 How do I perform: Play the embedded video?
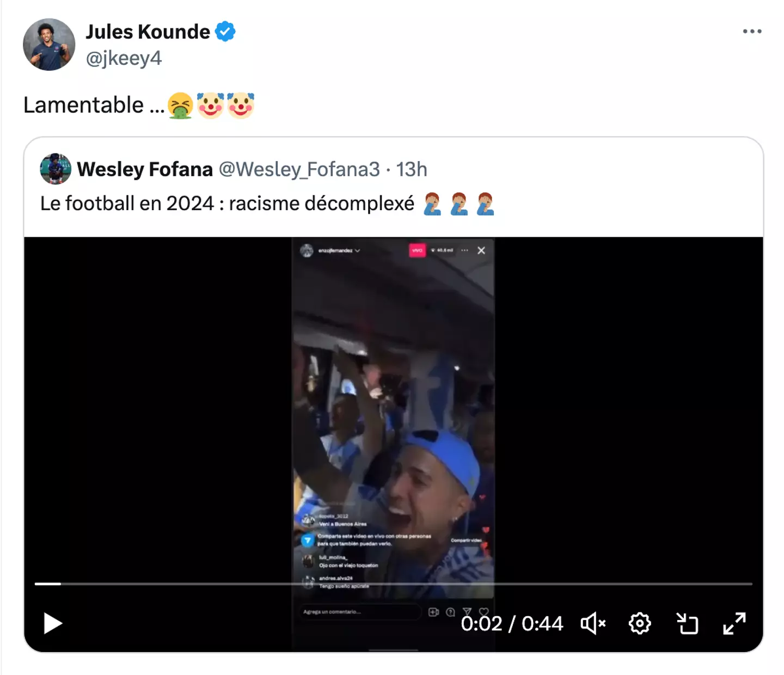53,623
